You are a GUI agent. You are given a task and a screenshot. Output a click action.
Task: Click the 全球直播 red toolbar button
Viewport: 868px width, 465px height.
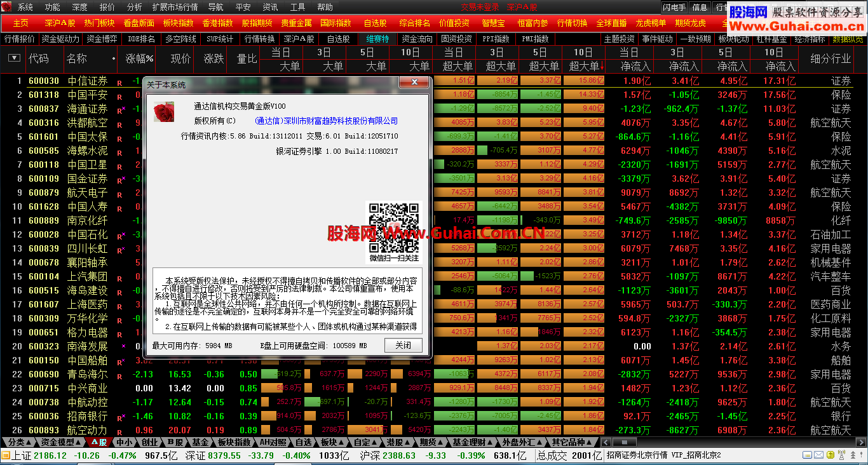click(x=611, y=23)
